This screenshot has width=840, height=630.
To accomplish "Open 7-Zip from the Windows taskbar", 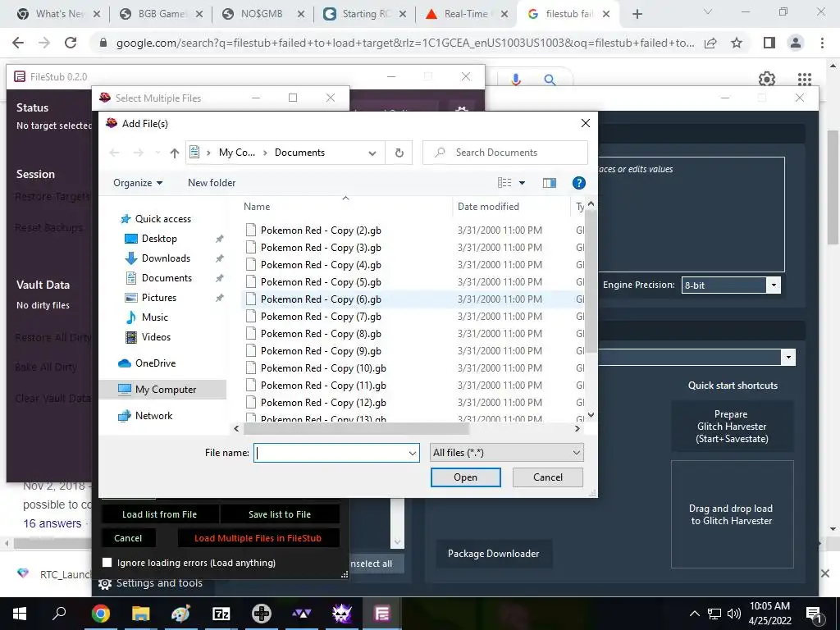I will pos(221,614).
